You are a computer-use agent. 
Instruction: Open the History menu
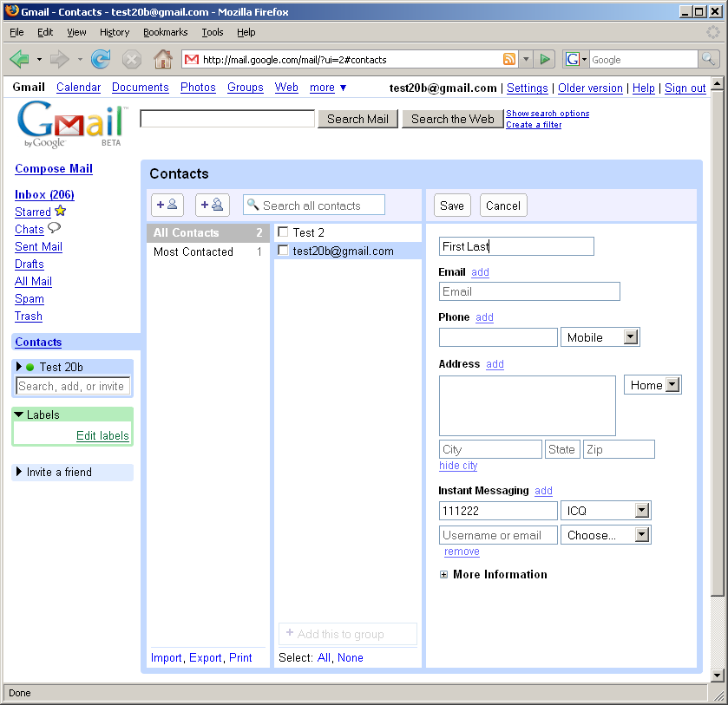pyautogui.click(x=115, y=32)
